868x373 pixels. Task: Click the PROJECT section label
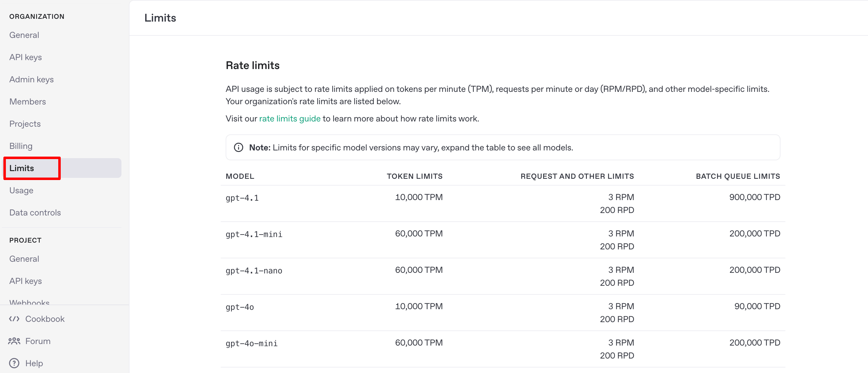click(x=25, y=240)
